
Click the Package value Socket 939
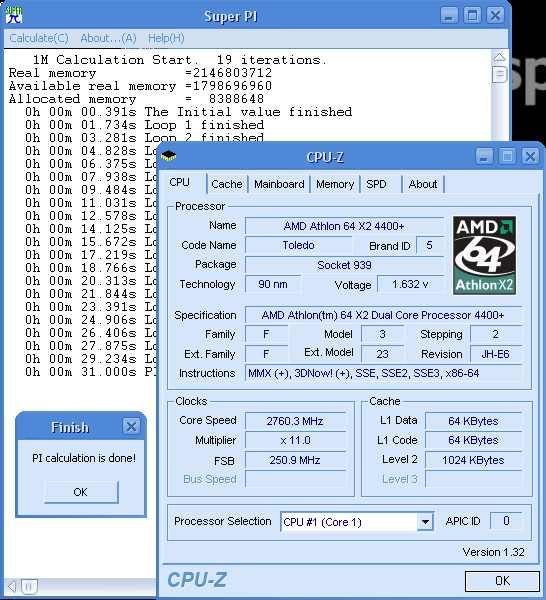[344, 265]
